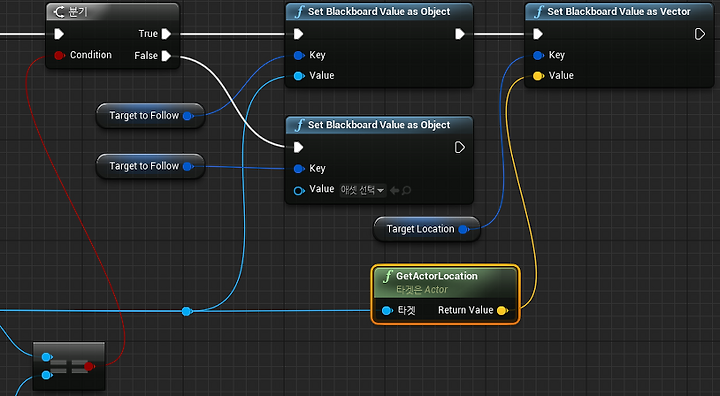
Task: Click the Branch node's loop icon in header
Action: click(59, 11)
